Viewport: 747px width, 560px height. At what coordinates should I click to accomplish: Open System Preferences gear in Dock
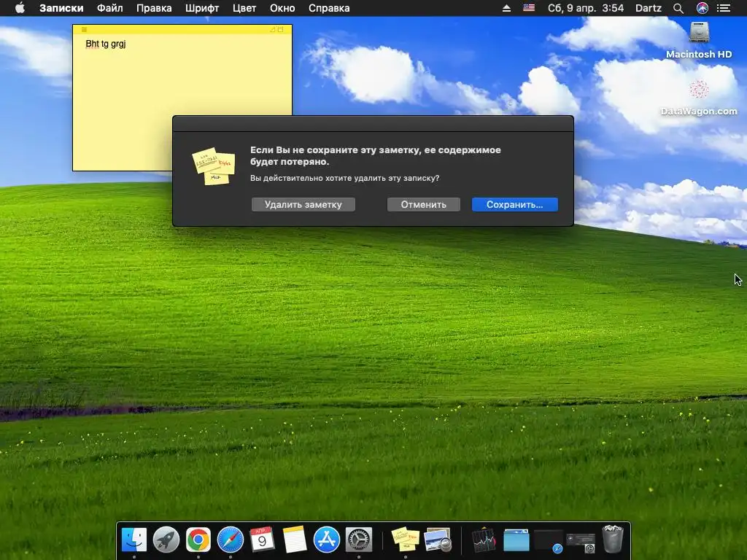(x=359, y=540)
